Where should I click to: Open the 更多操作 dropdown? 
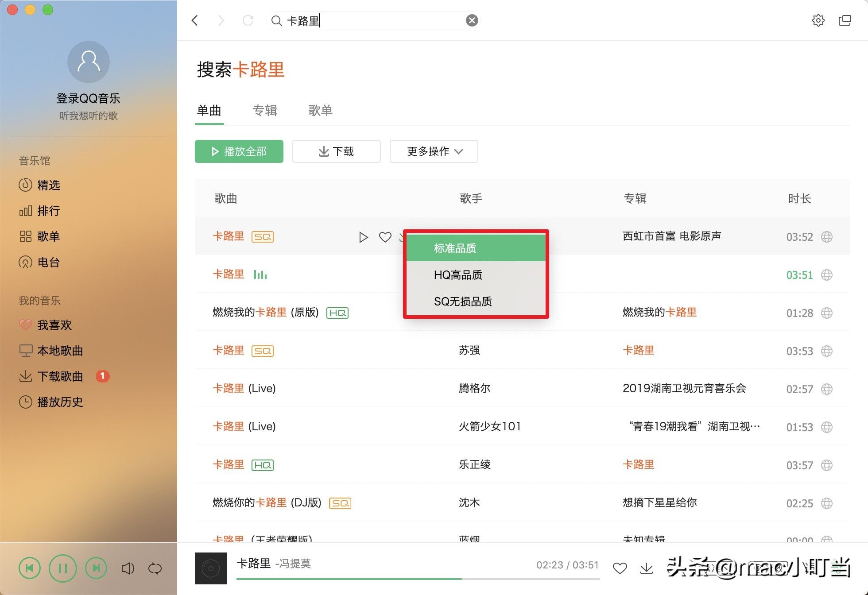click(433, 151)
